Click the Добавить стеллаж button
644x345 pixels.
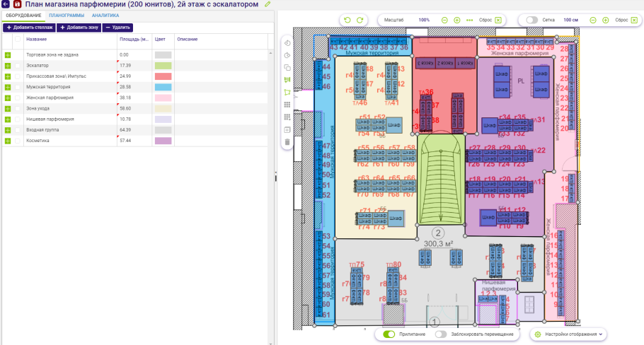[28, 27]
